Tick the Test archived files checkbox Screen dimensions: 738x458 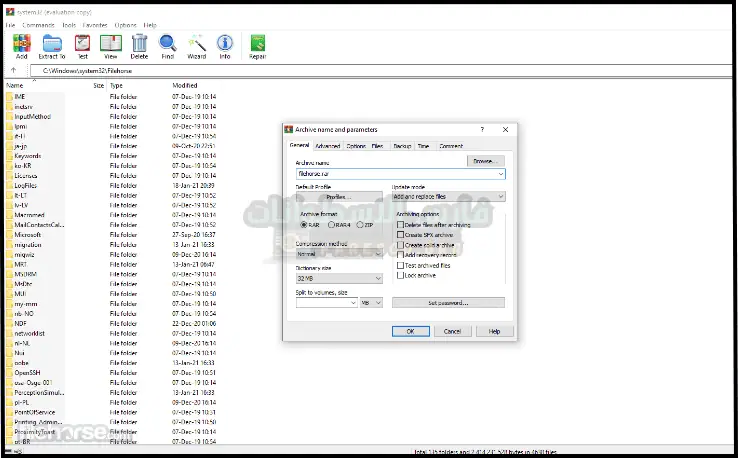coord(401,265)
